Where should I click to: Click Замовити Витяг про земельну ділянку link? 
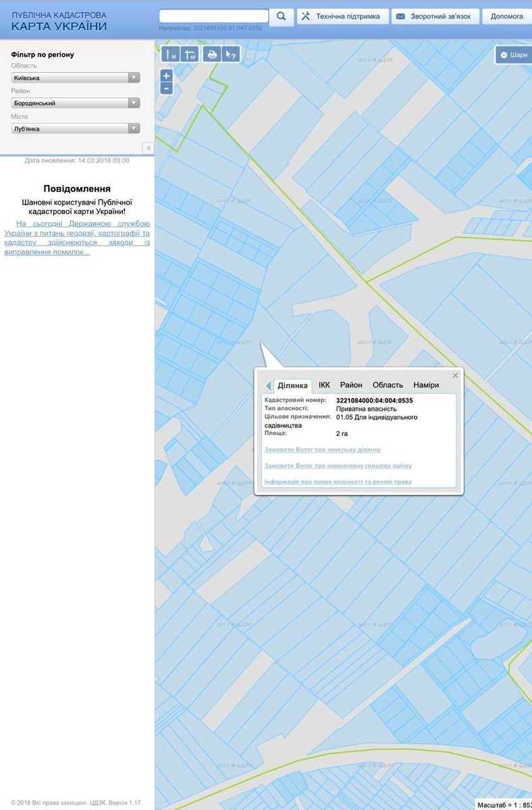322,450
